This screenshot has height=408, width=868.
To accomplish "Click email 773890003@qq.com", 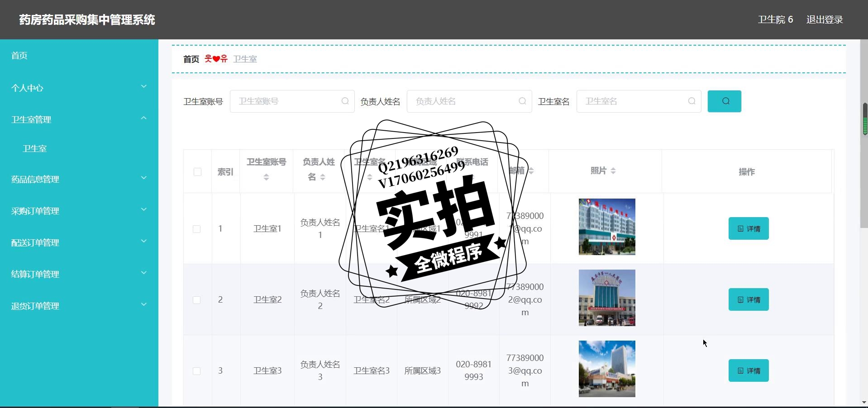I will pyautogui.click(x=525, y=370).
